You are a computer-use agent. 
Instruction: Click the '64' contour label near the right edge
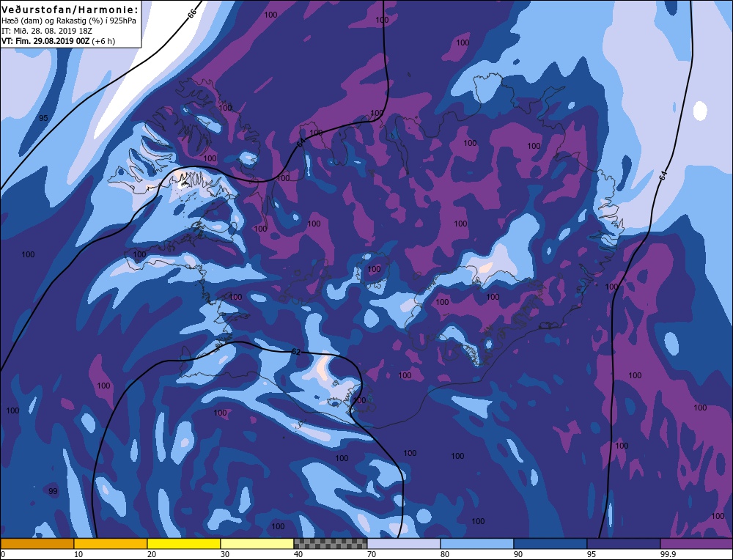[663, 176]
